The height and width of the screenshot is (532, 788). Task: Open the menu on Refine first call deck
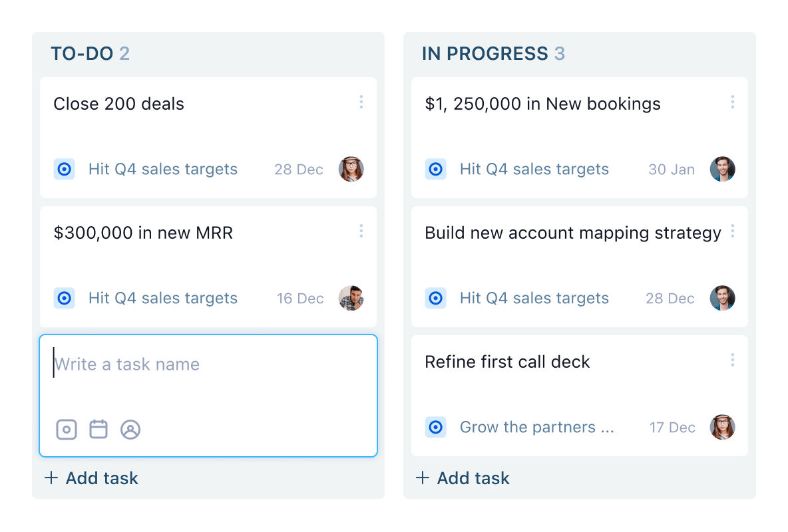(x=732, y=360)
